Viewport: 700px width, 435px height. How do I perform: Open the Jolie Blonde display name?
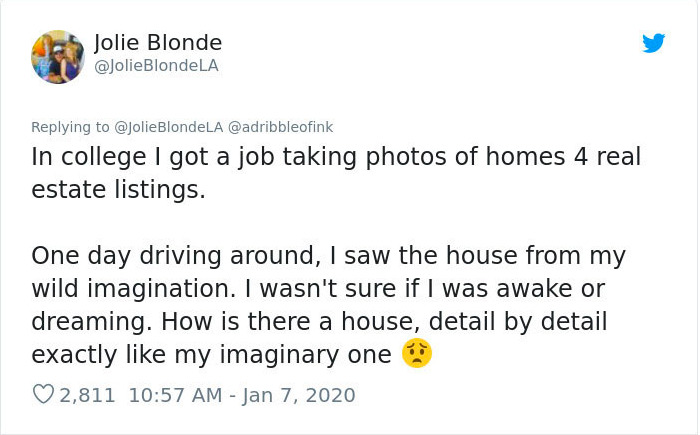click(x=158, y=43)
